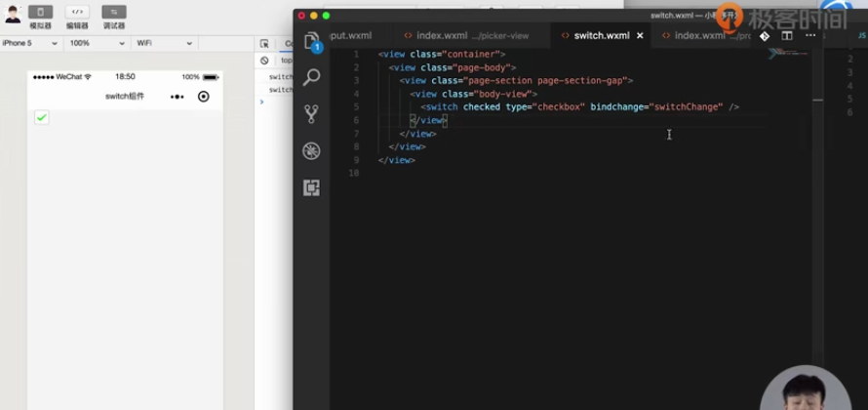Viewport: 868px width, 410px height.
Task: Click line number 5 in the switch.wxml gutter
Action: tap(357, 107)
